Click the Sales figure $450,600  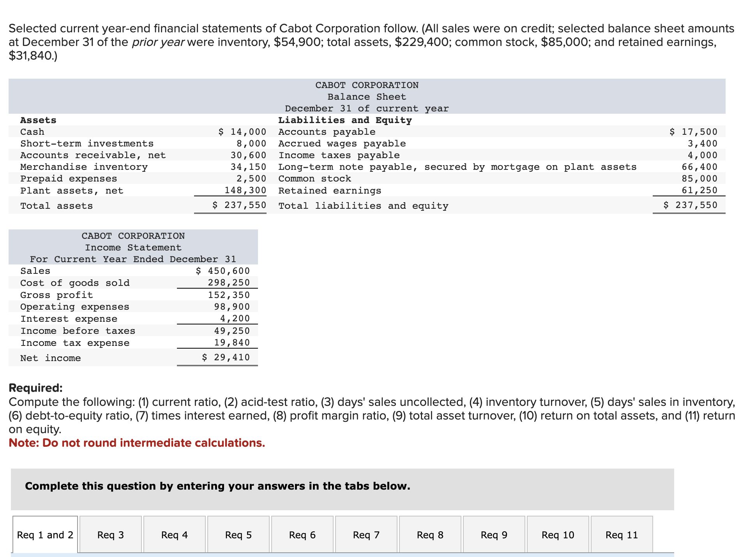pyautogui.click(x=223, y=271)
